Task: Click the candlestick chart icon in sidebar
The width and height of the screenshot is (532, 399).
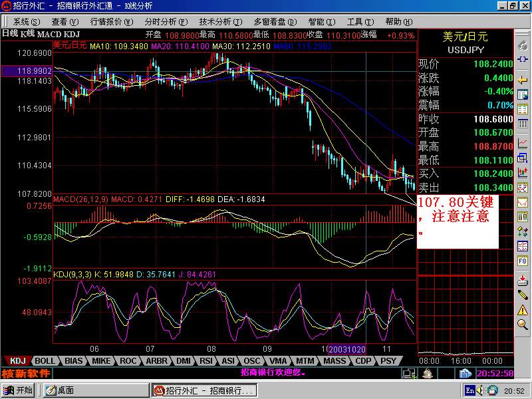Action: click(x=523, y=172)
